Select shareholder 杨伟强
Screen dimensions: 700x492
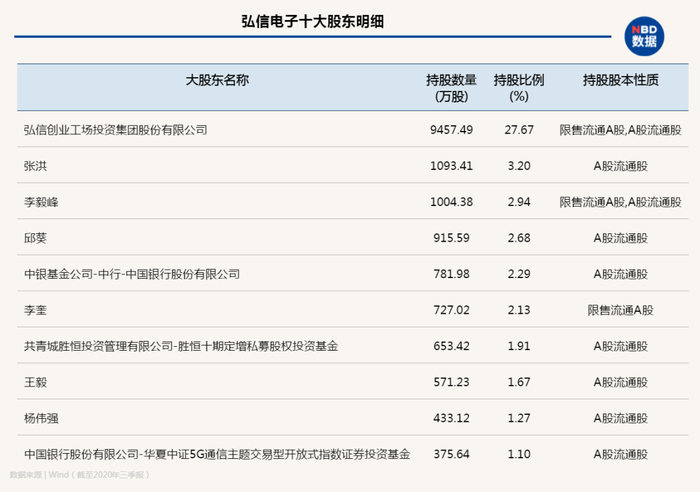click(41, 419)
